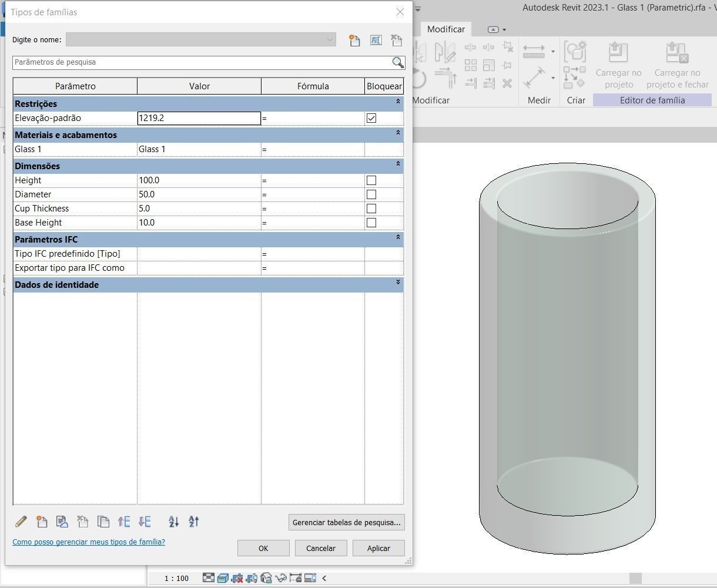The image size is (717, 588).
Task: Click the Fórmula column header
Action: [313, 86]
